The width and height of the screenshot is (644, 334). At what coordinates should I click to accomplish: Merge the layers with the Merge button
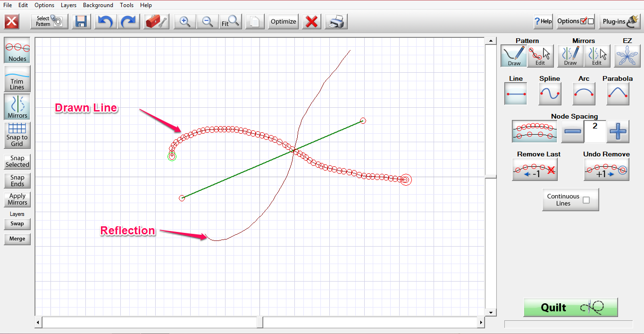click(x=17, y=239)
